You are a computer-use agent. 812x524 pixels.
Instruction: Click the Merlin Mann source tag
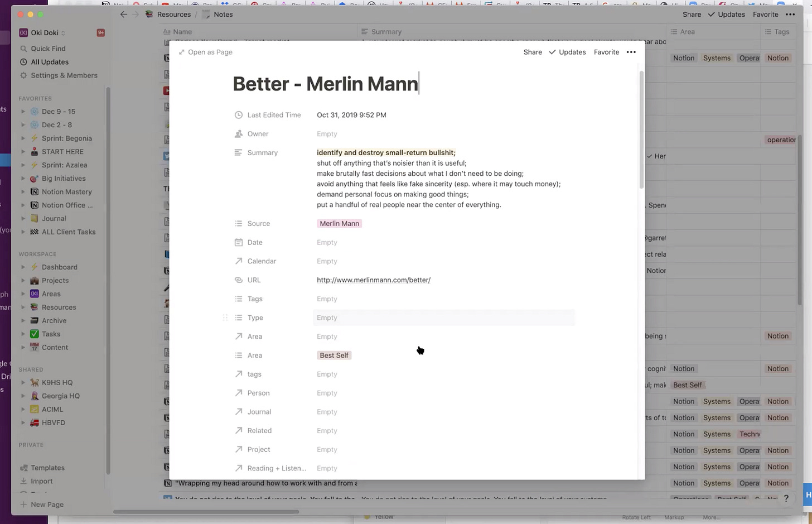339,223
